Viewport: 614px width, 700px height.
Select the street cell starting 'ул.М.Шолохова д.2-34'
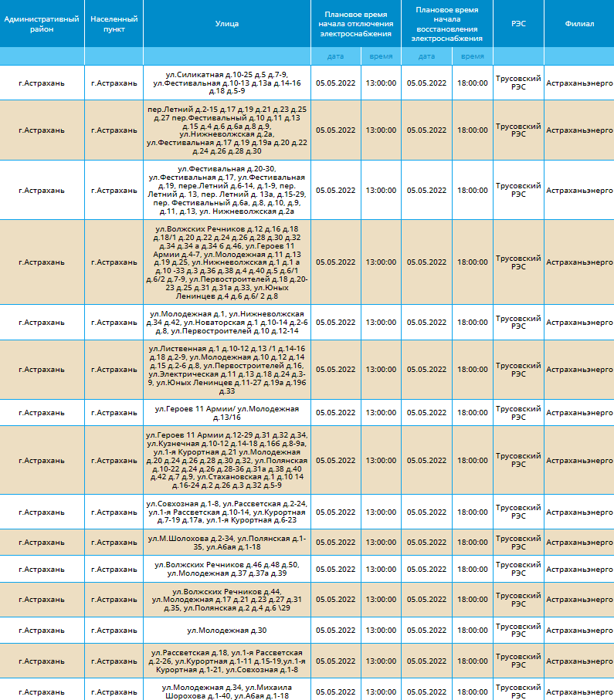227,543
